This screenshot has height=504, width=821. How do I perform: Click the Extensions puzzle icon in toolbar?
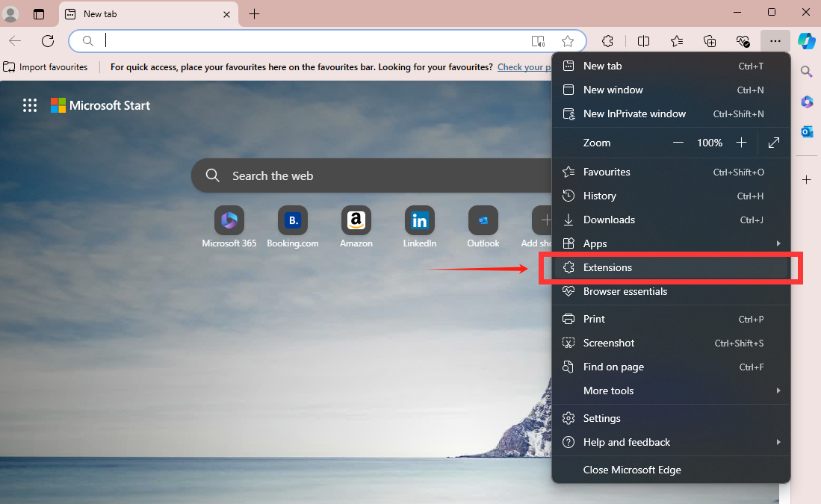click(x=608, y=41)
